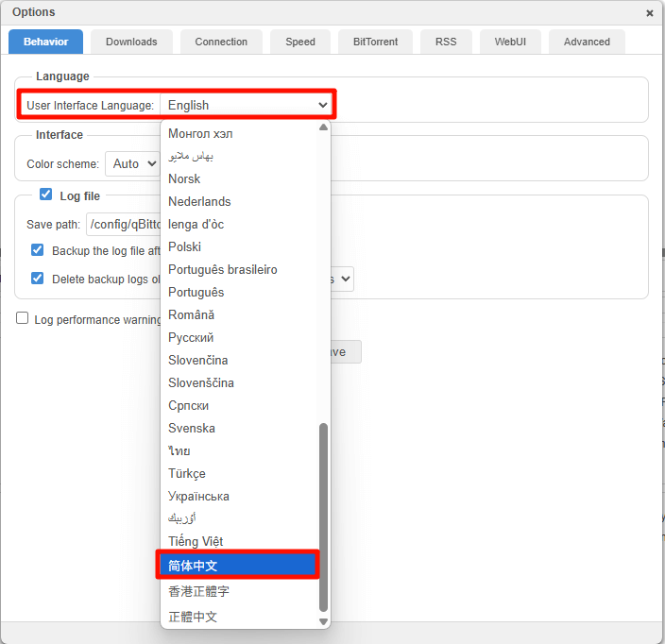665x644 pixels.
Task: Click the language list scrollbar thumb
Action: click(324, 515)
